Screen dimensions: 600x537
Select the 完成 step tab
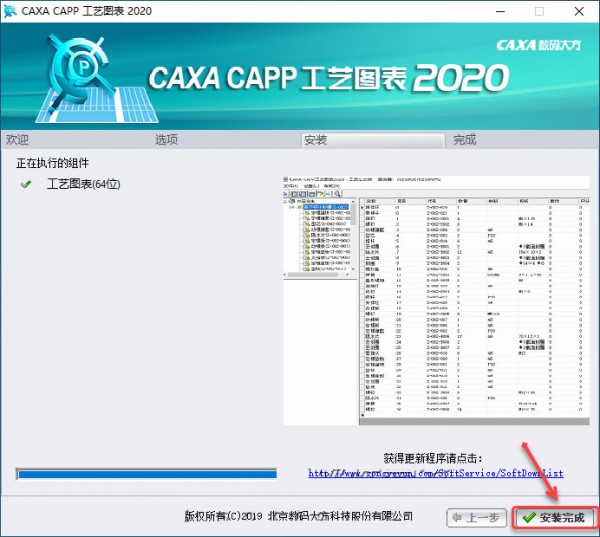click(464, 140)
